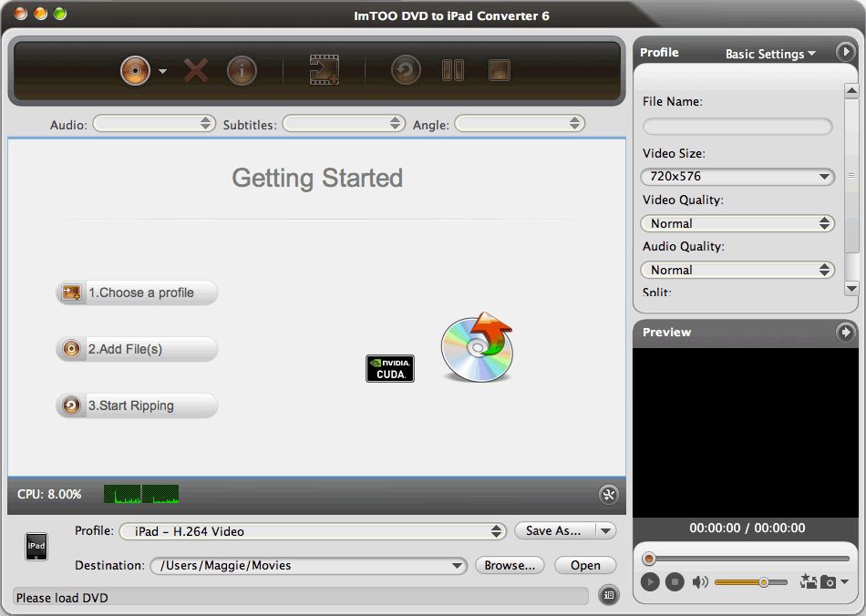This screenshot has height=616, width=866.
Task: Click the CPU usage graph
Action: [141, 494]
